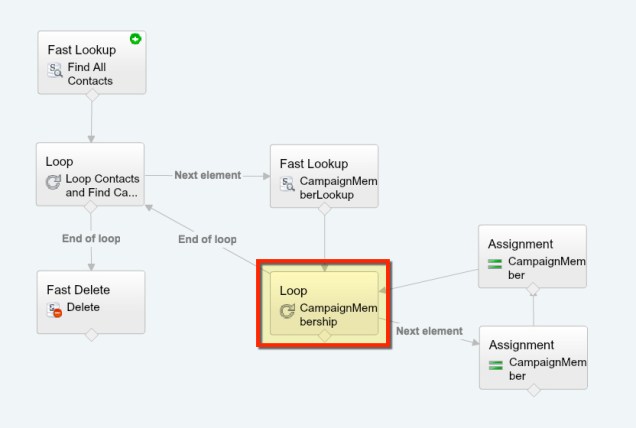636x428 pixels.
Task: Click the green start element indicator icon
Action: pyautogui.click(x=135, y=40)
